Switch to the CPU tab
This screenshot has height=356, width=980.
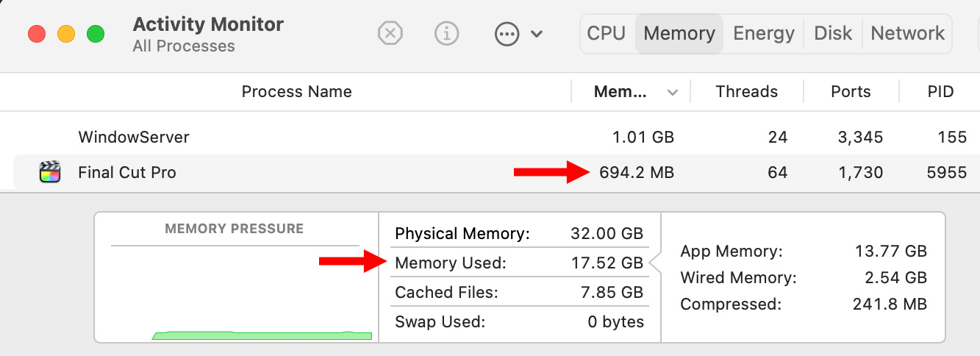point(607,33)
